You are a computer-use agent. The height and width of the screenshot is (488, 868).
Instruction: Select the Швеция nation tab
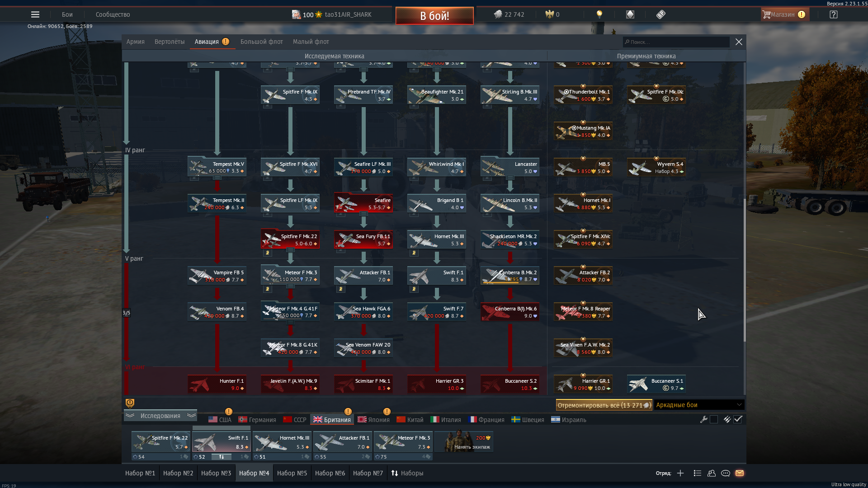pyautogui.click(x=528, y=420)
